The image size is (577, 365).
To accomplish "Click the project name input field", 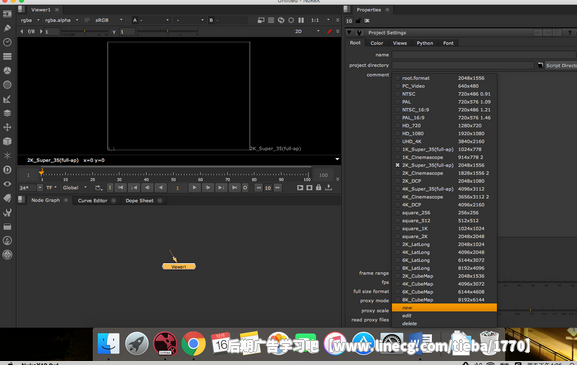I will coord(484,55).
